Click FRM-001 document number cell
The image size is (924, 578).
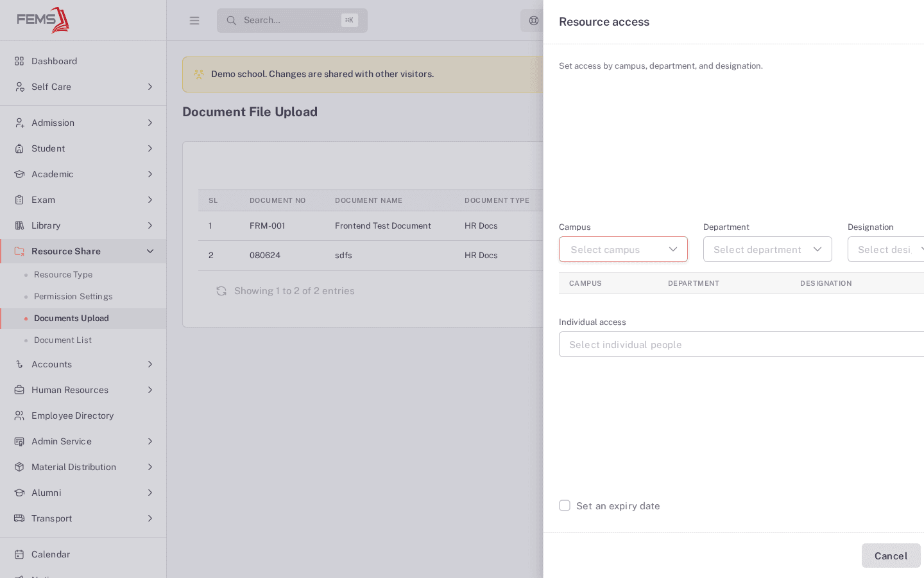pyautogui.click(x=267, y=226)
